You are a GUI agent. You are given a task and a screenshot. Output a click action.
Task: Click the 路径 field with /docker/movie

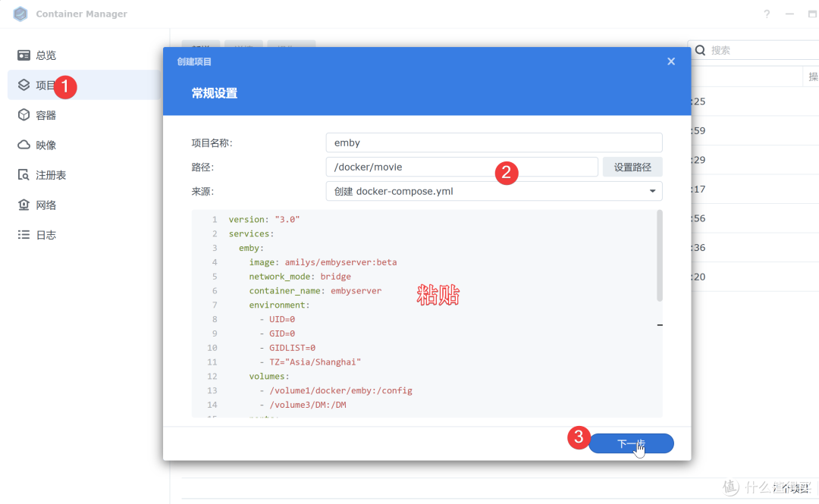click(x=462, y=167)
